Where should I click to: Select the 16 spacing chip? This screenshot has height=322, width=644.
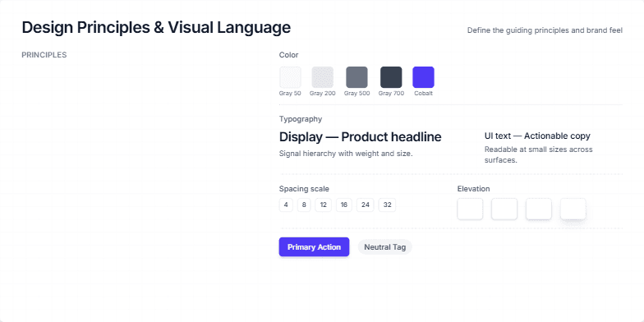(x=343, y=205)
